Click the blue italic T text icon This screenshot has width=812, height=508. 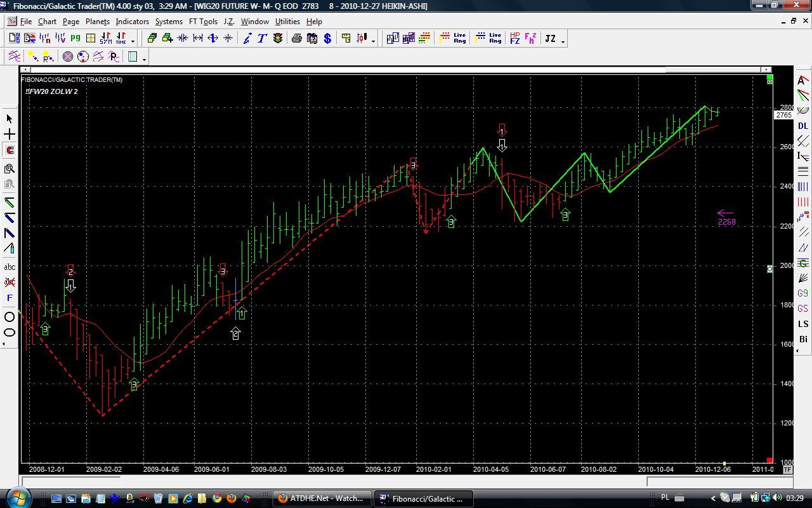[x=262, y=39]
